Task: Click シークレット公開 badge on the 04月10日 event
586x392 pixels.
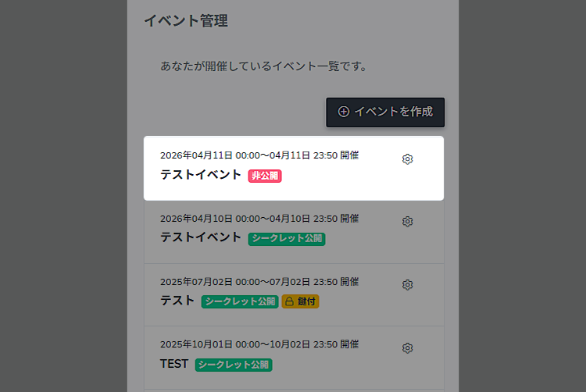Action: 287,238
